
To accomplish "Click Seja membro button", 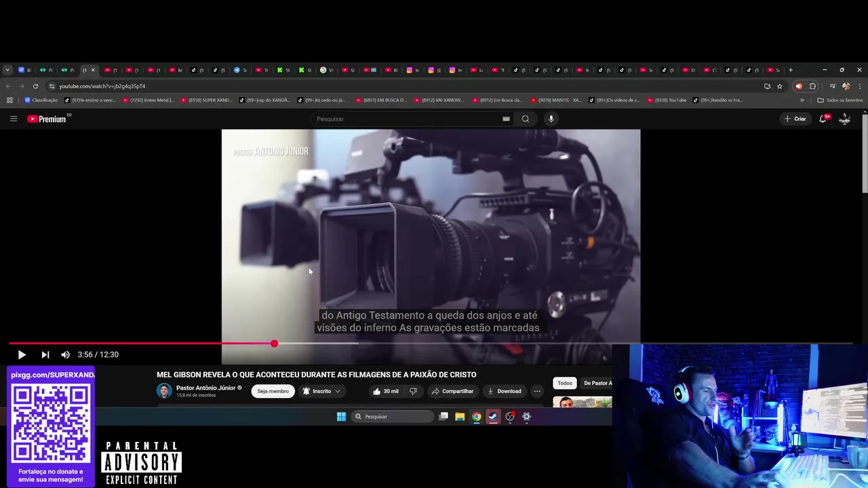I will (x=273, y=391).
